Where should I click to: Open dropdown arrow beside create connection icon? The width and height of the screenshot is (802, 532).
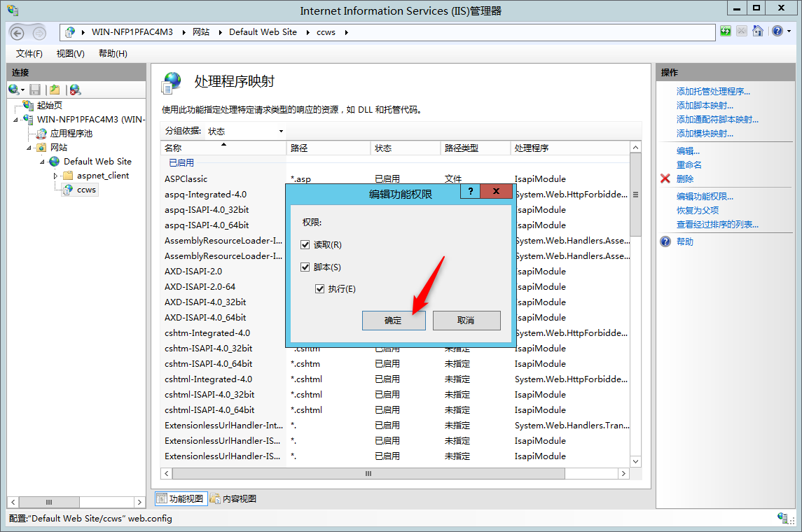point(22,90)
